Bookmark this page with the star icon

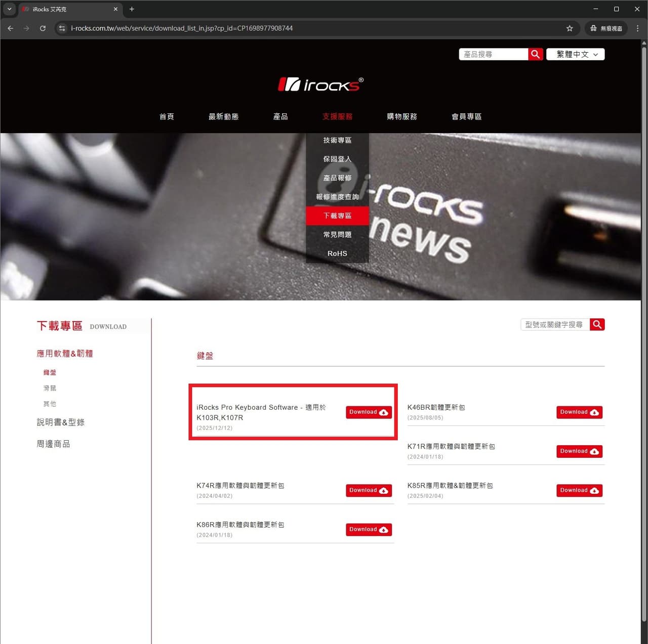(x=570, y=28)
